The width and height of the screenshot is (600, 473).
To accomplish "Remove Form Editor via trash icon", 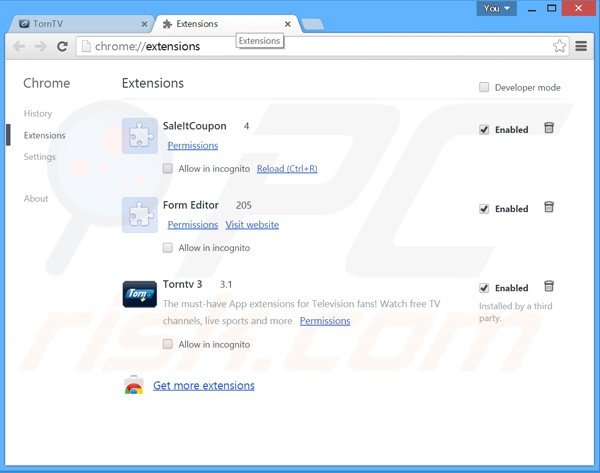I will [x=548, y=207].
